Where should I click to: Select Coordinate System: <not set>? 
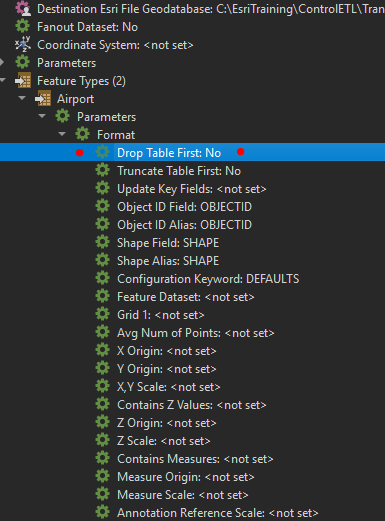click(115, 45)
